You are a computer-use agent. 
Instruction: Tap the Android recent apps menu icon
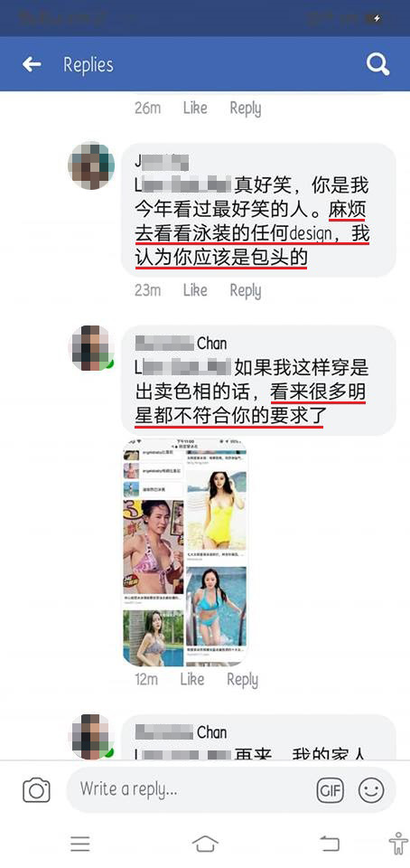pos(80,843)
